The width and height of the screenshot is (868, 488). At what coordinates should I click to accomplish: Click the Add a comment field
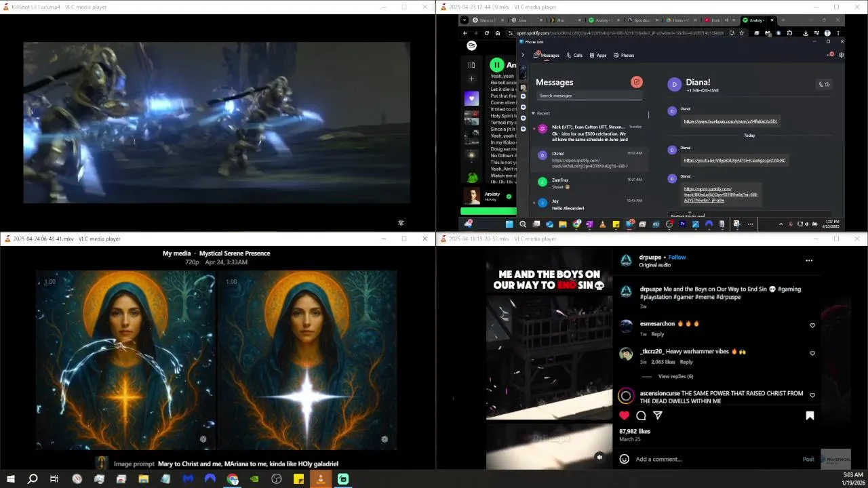[715, 459]
